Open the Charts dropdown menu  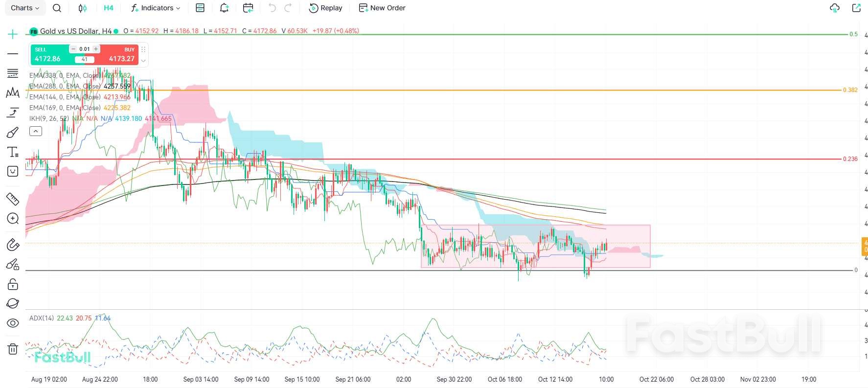[25, 8]
